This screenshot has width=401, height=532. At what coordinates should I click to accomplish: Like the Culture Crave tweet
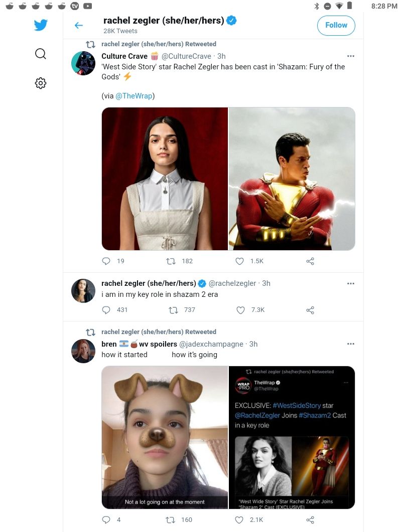[240, 261]
